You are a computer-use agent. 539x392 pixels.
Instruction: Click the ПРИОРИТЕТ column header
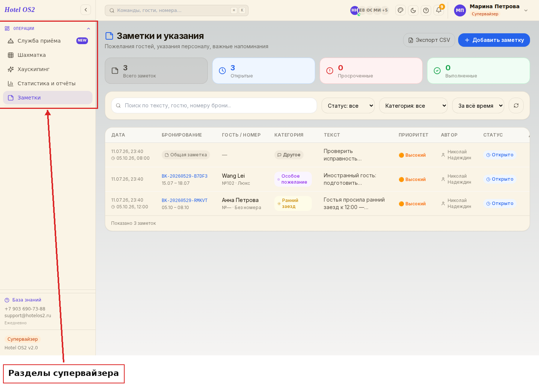click(x=414, y=135)
